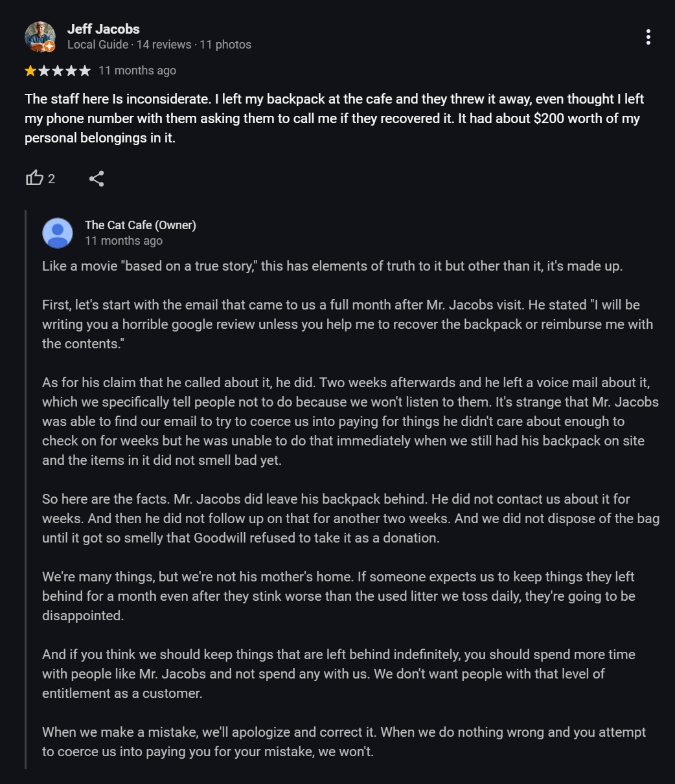Viewport: 675px width, 784px height.
Task: Click the orange Local Guide badge
Action: click(49, 46)
